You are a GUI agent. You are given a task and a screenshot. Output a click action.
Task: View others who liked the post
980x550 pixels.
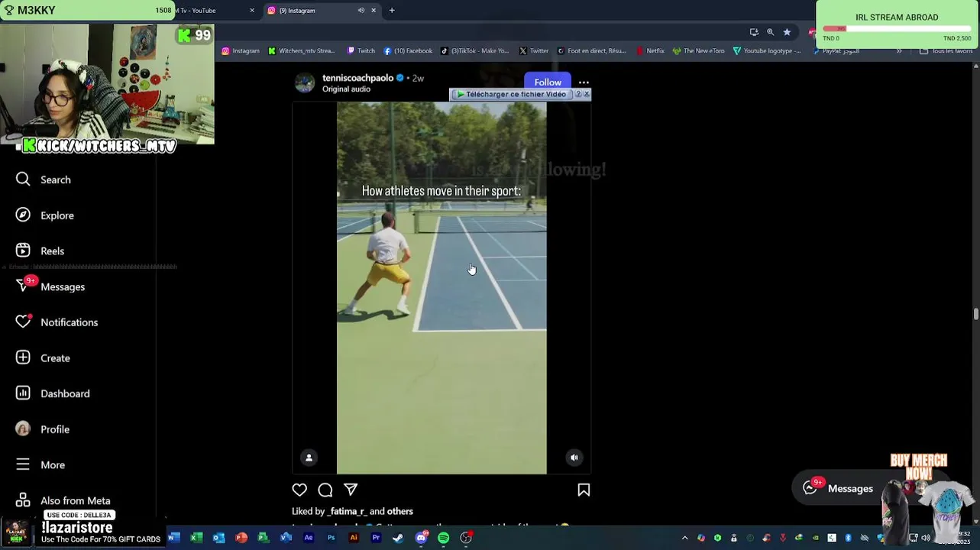click(x=399, y=511)
